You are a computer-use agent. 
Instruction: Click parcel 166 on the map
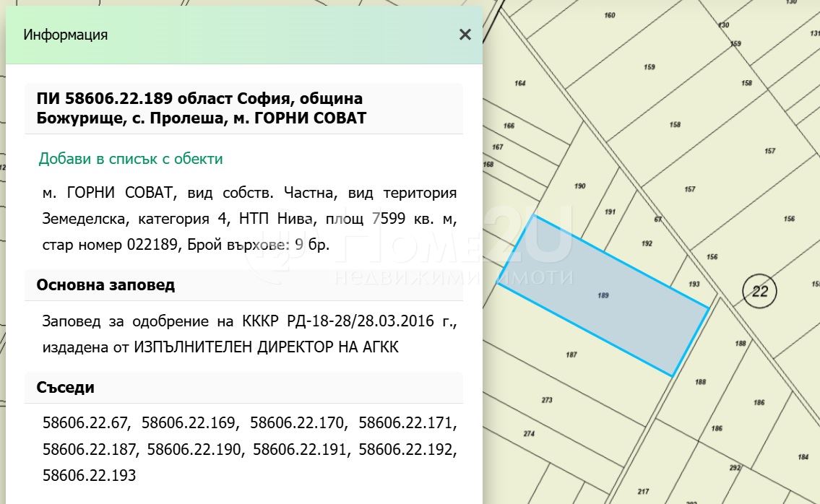509,126
